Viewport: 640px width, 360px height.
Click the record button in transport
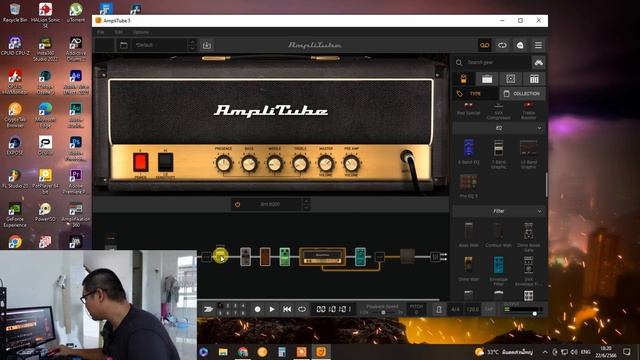click(258, 309)
